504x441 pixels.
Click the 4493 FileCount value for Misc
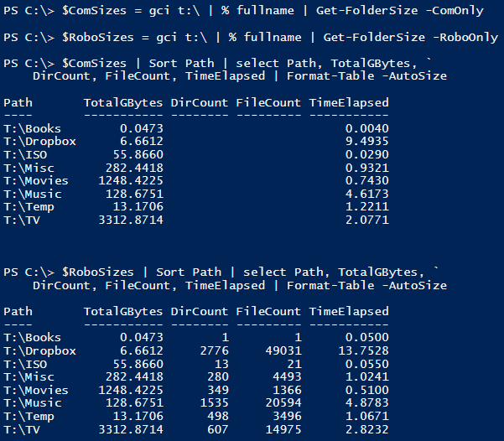tap(284, 376)
